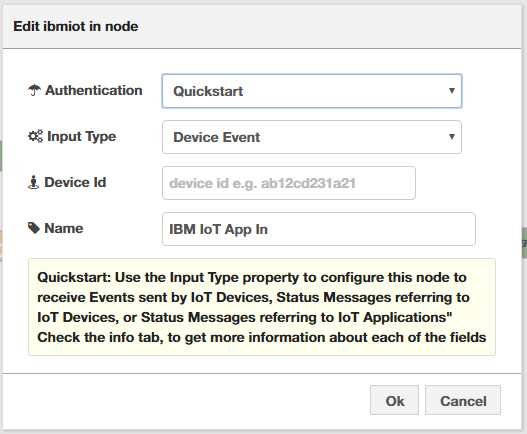Dismiss the dialog with Cancel
Viewport: 527px width, 434px height.
pos(463,400)
